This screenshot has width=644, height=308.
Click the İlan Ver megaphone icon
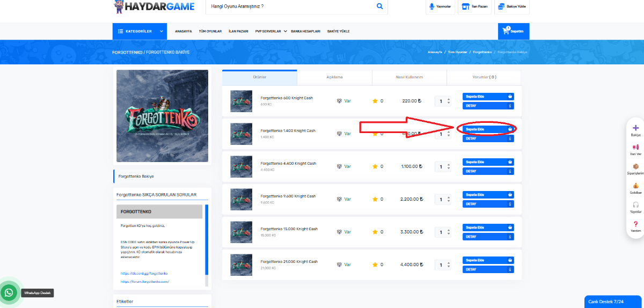coord(635,147)
